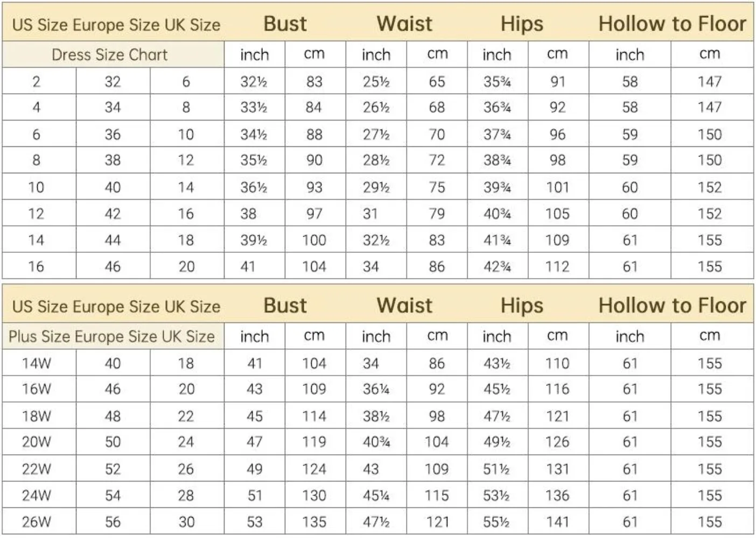Click the top Hollow to Floor heading

coord(672,24)
